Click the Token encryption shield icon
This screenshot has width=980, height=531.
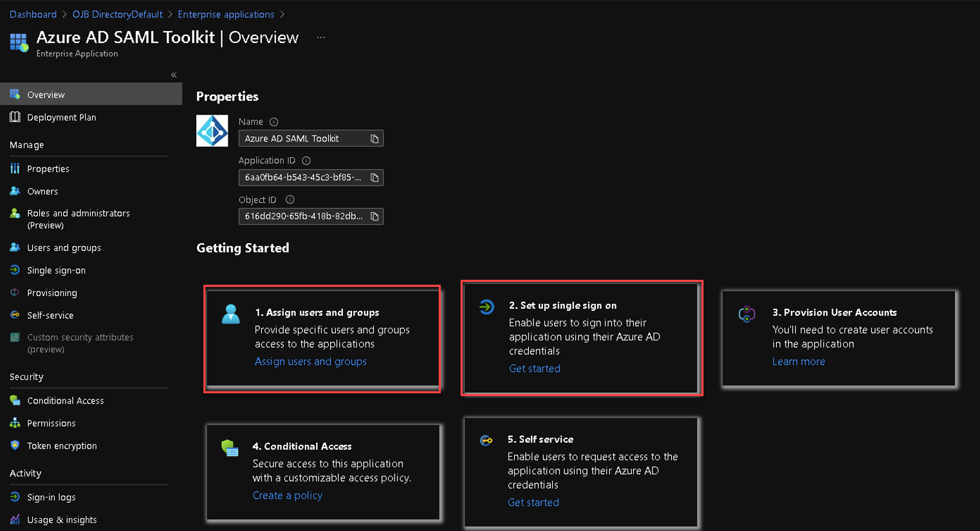[15, 445]
